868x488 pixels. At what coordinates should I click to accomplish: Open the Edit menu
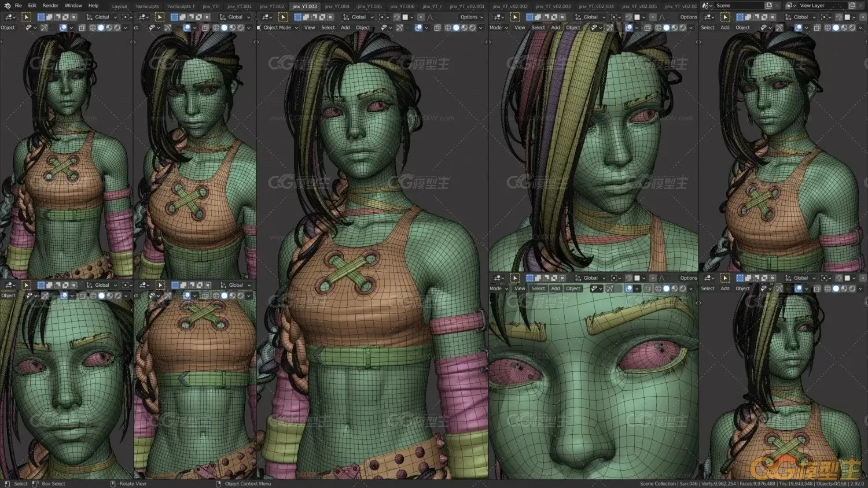point(32,5)
